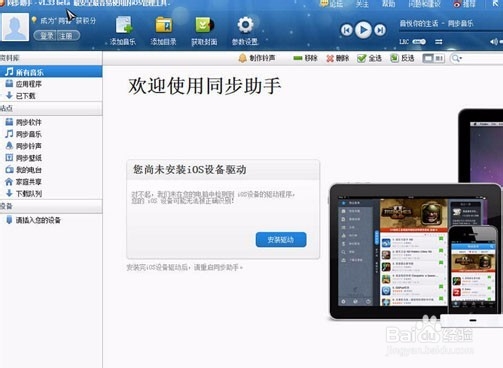
Task: Click the 安装驱动 install driver button
Action: (x=281, y=240)
